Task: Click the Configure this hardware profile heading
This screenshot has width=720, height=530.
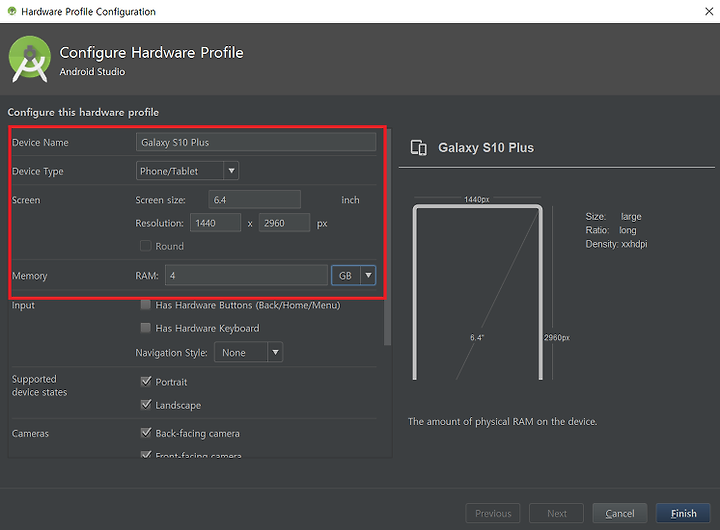Action: pos(83,113)
